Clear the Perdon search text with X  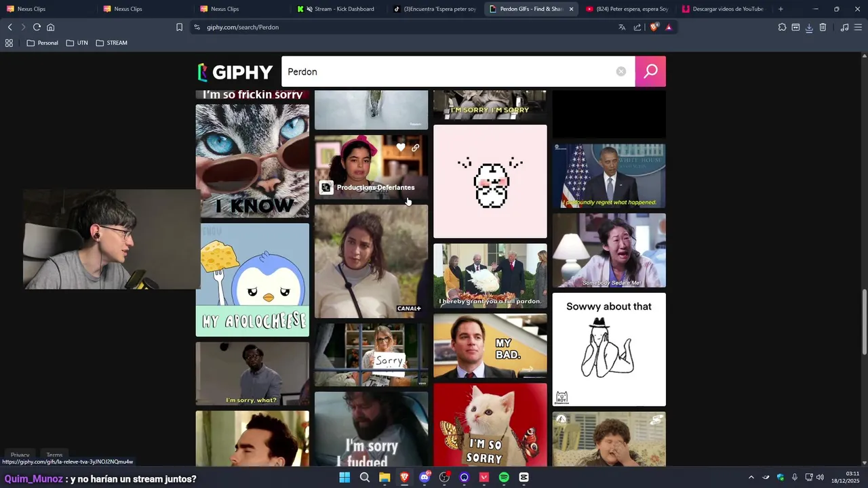pyautogui.click(x=620, y=71)
